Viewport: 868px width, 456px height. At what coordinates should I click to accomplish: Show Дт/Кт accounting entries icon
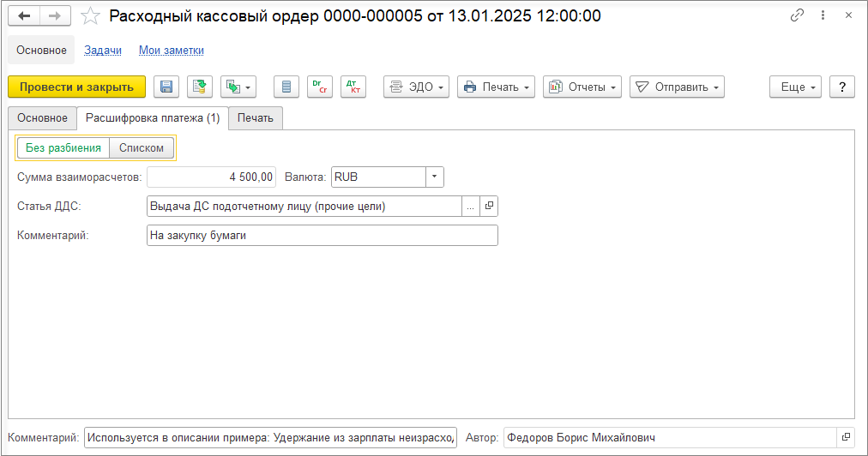pos(353,87)
